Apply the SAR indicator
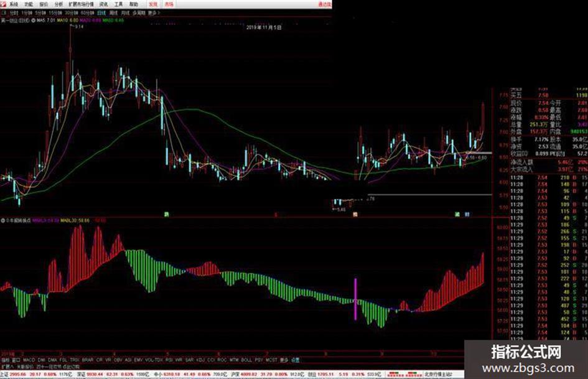 [x=189, y=360]
